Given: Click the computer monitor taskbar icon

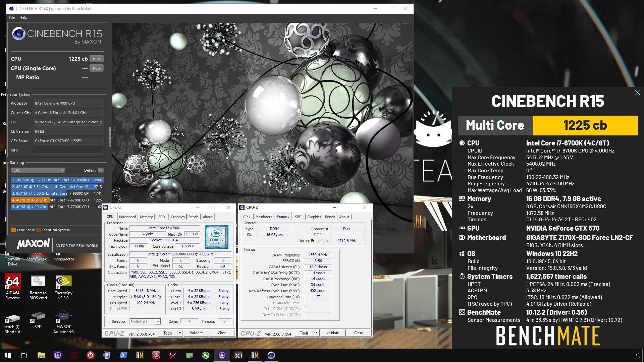Looking at the screenshot, I should click(x=107, y=355).
